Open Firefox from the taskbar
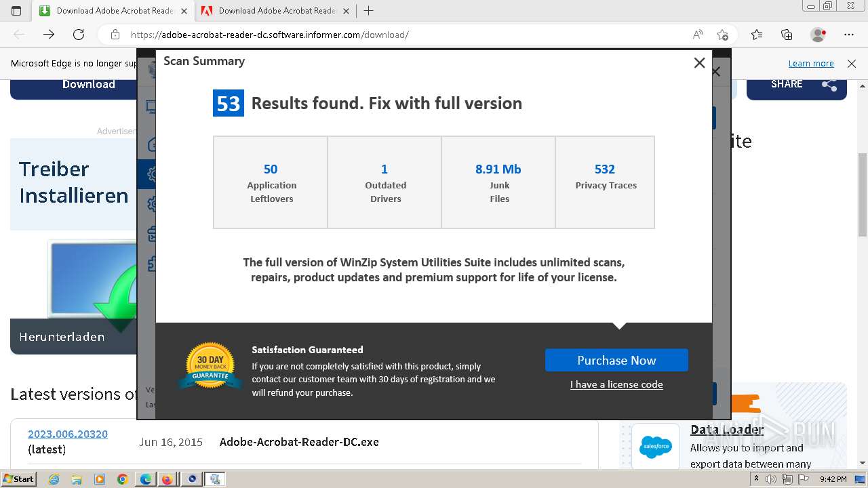Screen dimensions: 868x488 (167, 479)
